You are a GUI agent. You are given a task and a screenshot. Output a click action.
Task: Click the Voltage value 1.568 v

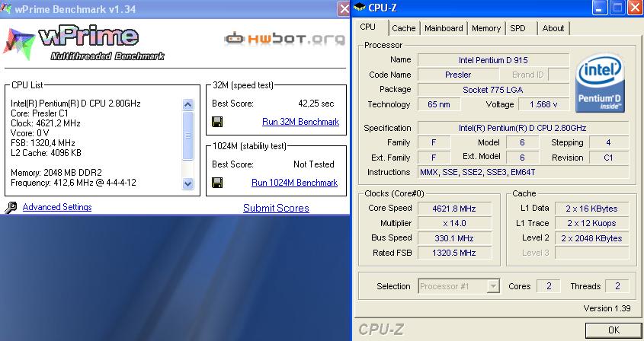[543, 104]
